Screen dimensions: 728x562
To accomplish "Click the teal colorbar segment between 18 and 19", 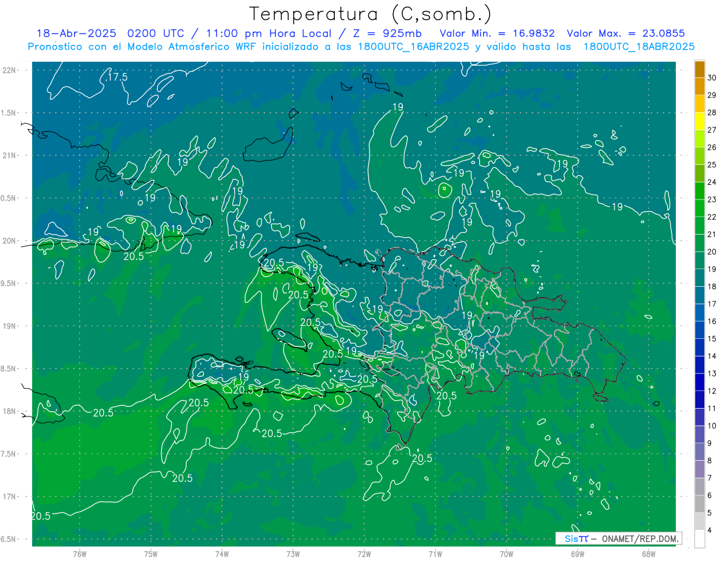I will (699, 278).
